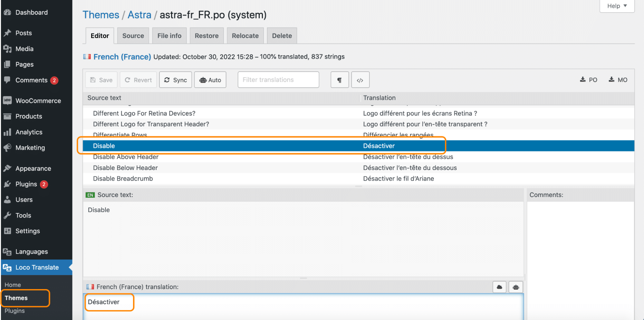Switch to the Source tab
Viewport: 644px width, 320px height.
click(133, 35)
